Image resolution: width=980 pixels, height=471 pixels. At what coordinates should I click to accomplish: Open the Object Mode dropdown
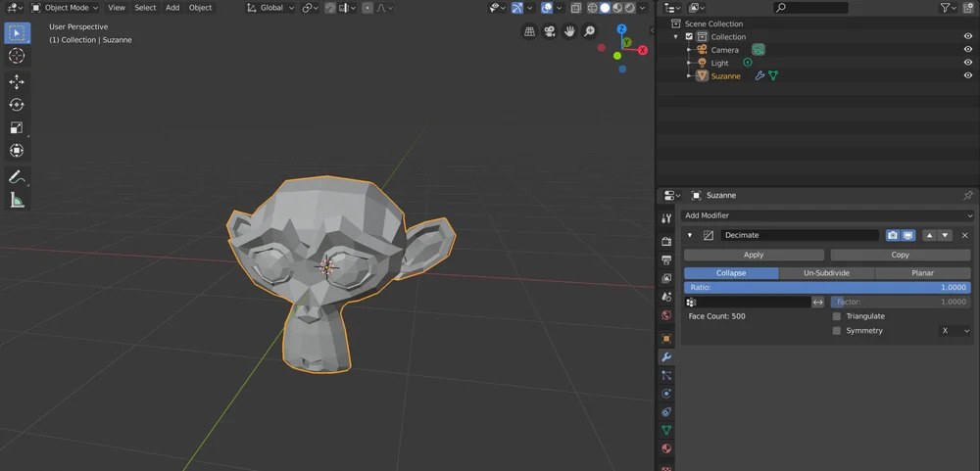pos(65,8)
